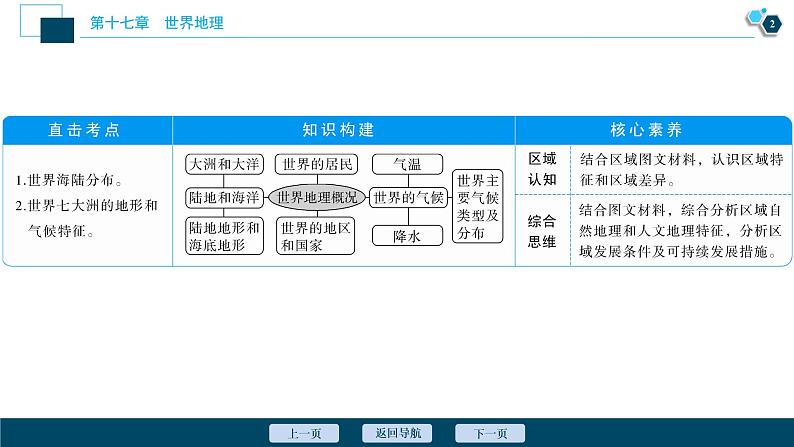Screen dimensions: 794x447
Task: Click the text 2.世界七大洲的地形和气候特征
Action: tap(87, 218)
